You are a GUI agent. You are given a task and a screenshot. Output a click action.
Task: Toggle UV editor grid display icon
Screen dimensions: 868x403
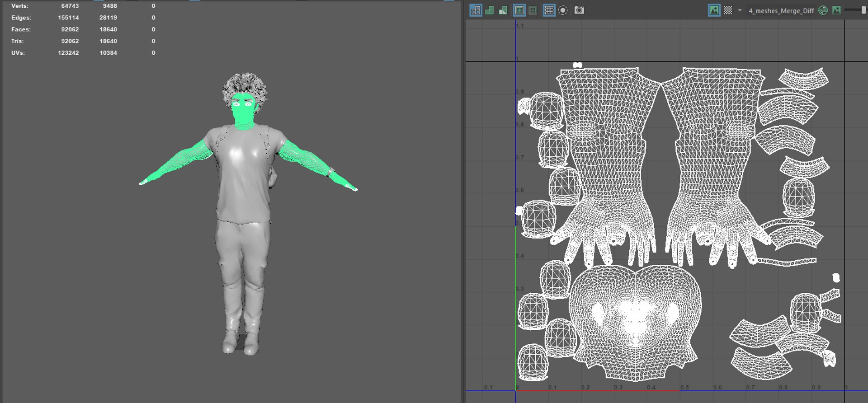tap(549, 10)
